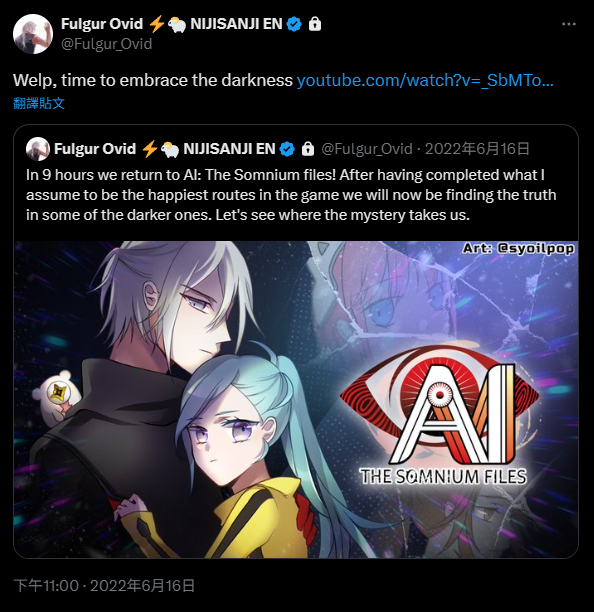Image resolution: width=594 pixels, height=612 pixels.
Task: Open the quoted tweet's text body
Action: click(x=291, y=195)
